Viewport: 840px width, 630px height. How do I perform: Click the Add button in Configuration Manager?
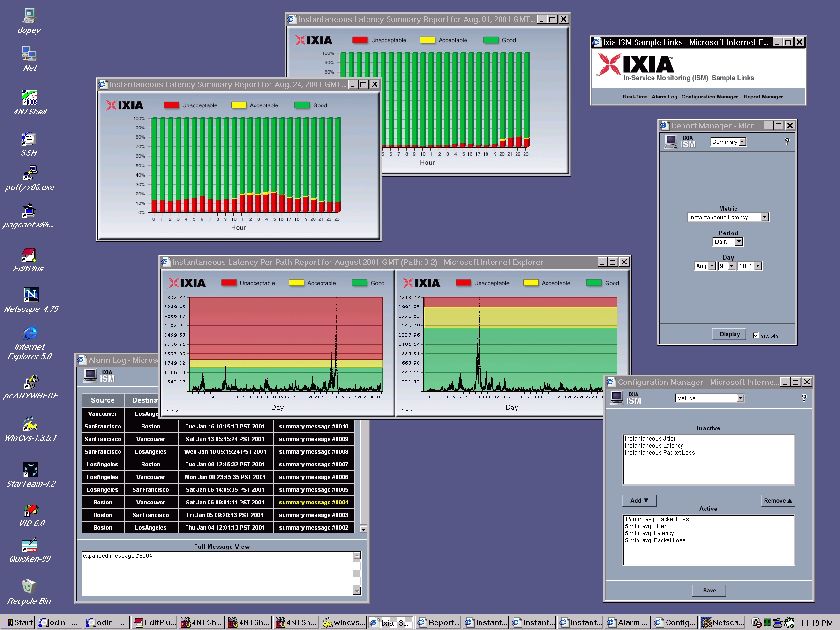(639, 501)
